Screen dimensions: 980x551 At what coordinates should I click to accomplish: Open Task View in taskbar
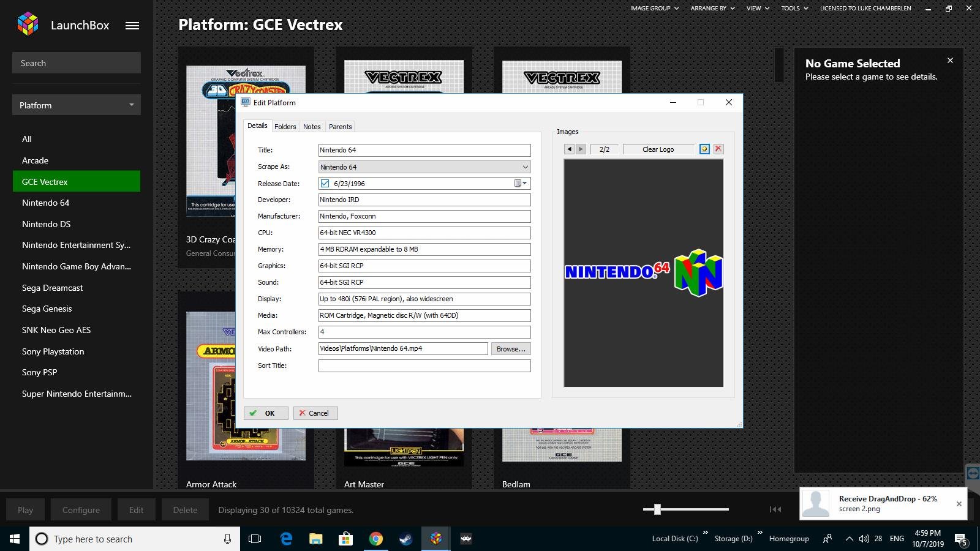255,539
